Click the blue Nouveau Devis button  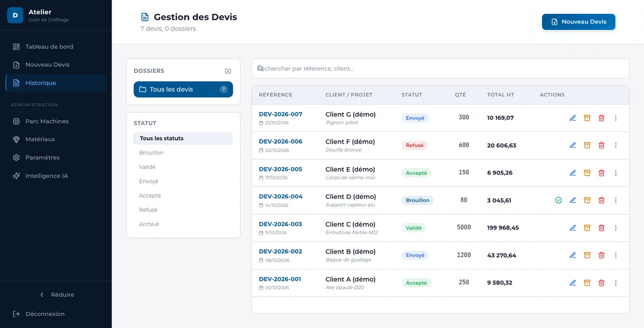(579, 22)
